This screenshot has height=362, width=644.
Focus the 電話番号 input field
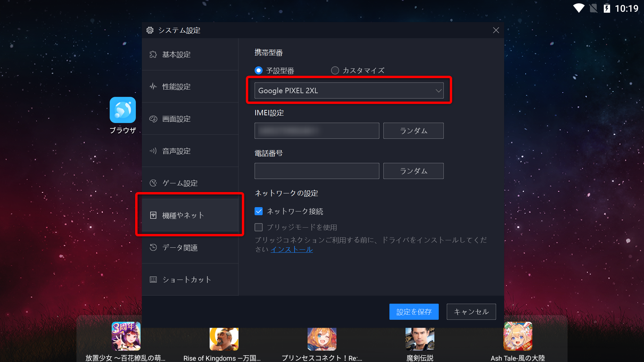click(317, 171)
